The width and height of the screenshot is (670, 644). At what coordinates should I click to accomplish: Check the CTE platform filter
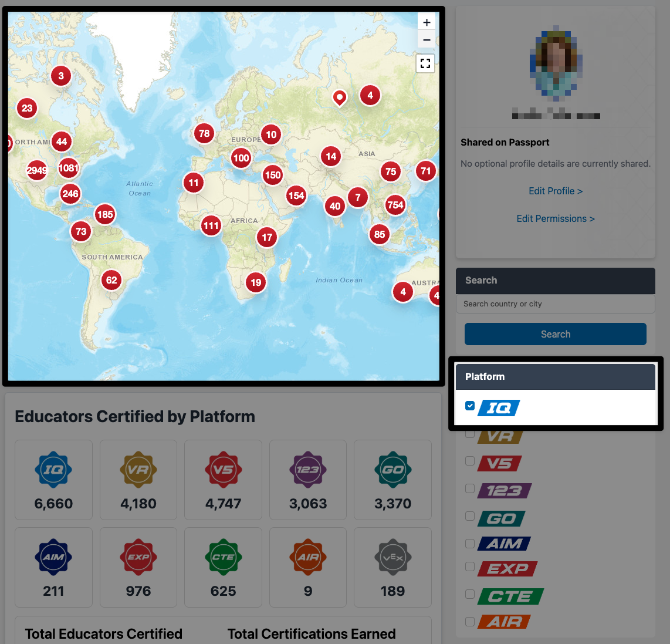[469, 594]
